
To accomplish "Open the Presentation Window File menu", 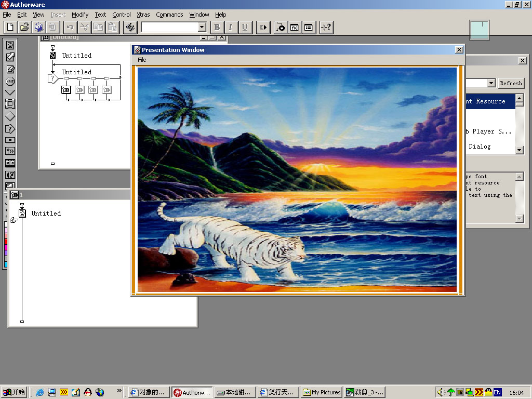I will pos(142,60).
